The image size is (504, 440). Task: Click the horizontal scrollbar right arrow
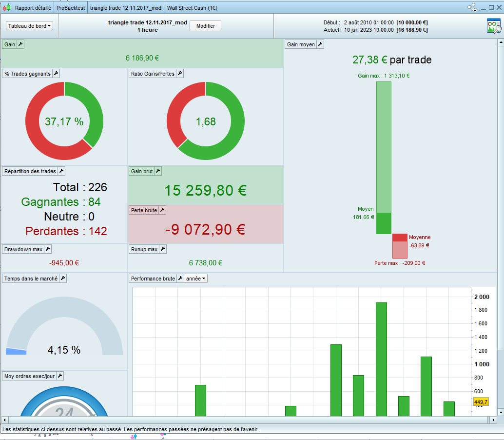[x=493, y=420]
